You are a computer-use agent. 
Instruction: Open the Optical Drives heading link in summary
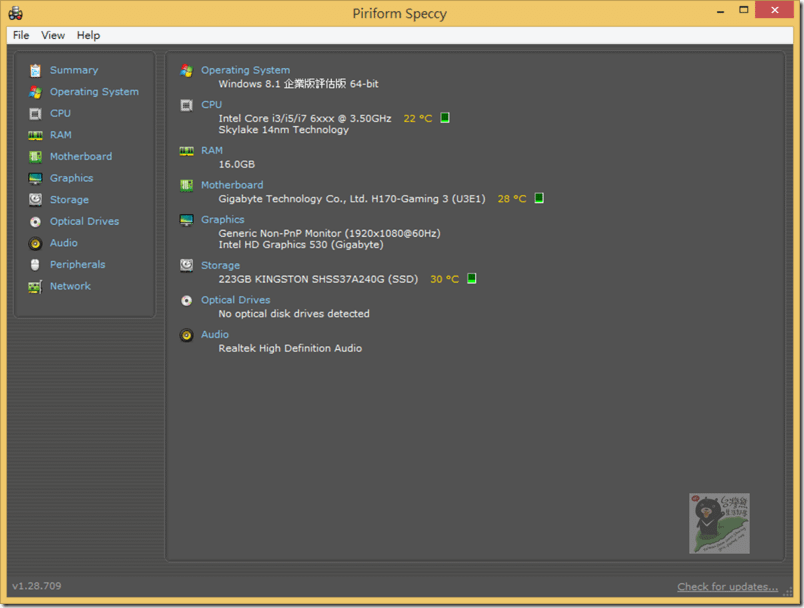click(235, 300)
